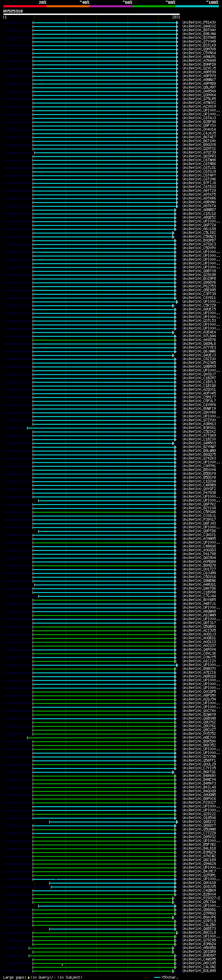222x980 pixels.
Task: Click hit label UniRef100_A7QT39
Action: pyautogui.click(x=199, y=153)
